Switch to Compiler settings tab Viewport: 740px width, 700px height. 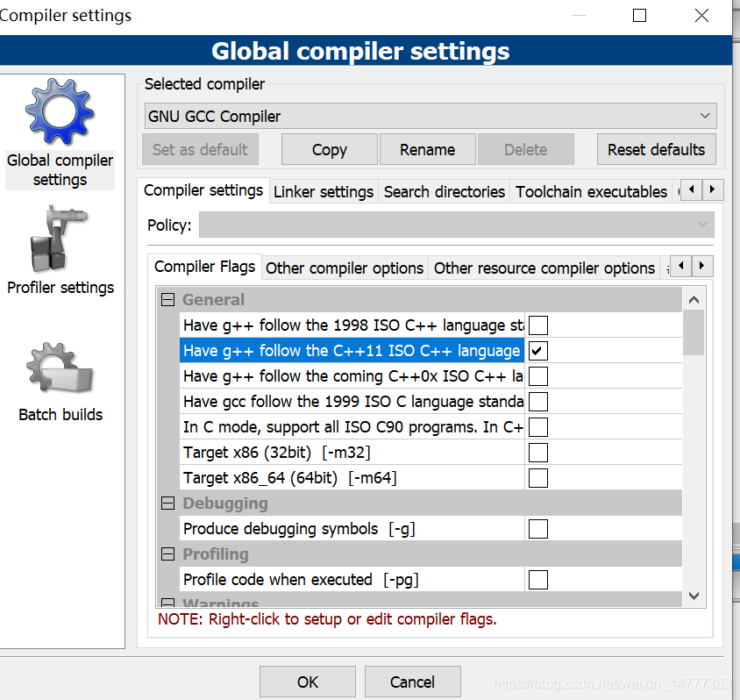click(203, 190)
